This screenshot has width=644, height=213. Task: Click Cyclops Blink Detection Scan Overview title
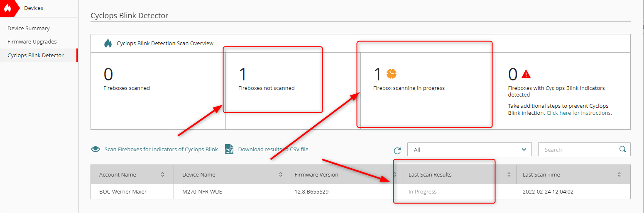click(165, 43)
